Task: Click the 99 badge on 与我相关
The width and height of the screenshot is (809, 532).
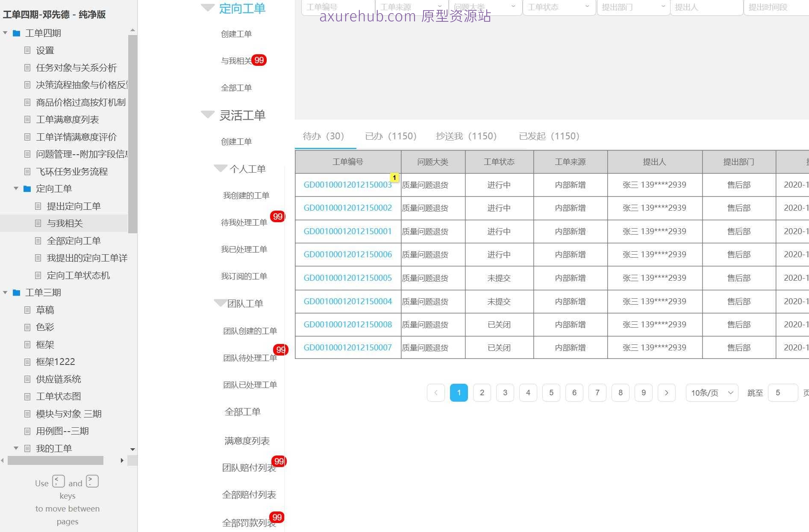Action: tap(259, 60)
